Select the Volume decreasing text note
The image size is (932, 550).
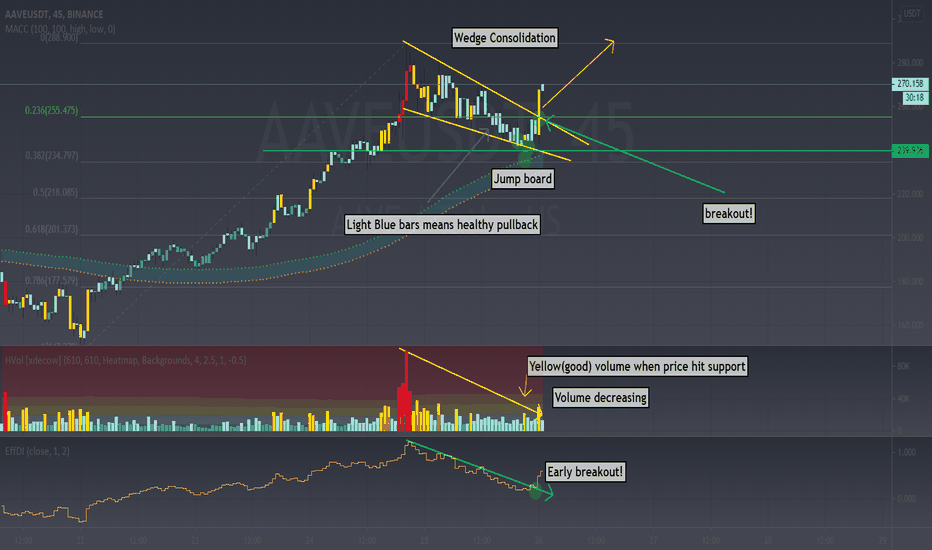(x=600, y=398)
